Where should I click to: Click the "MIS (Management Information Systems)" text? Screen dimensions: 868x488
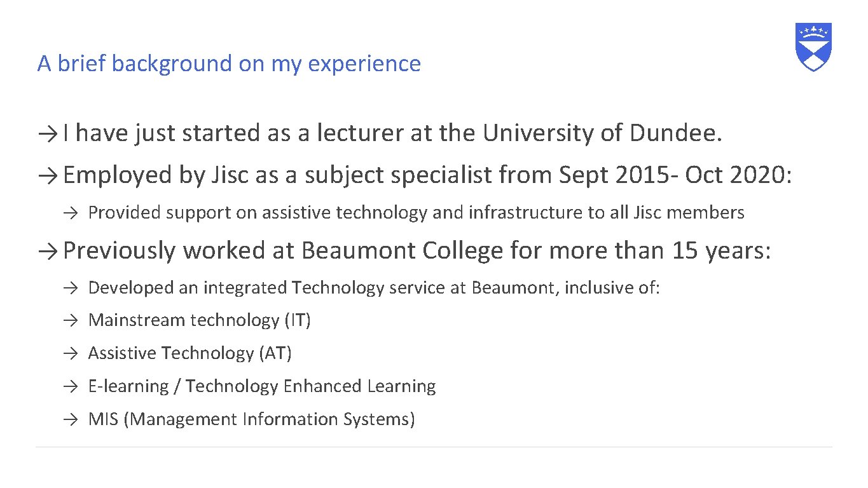(251, 419)
